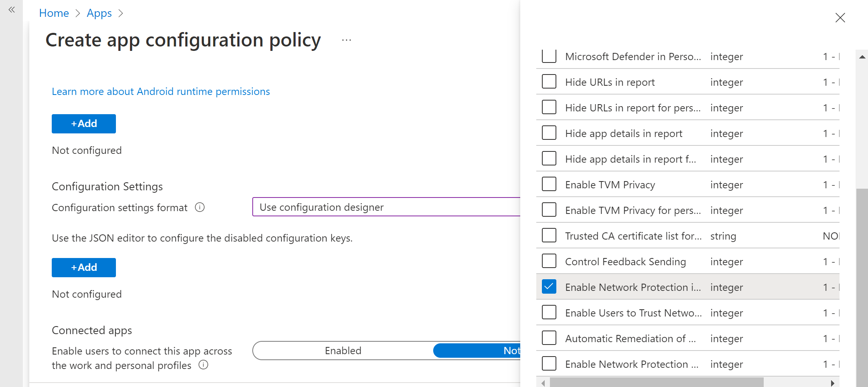Click 'Hide app details in report' row text
The width and height of the screenshot is (868, 387).
pyautogui.click(x=624, y=133)
